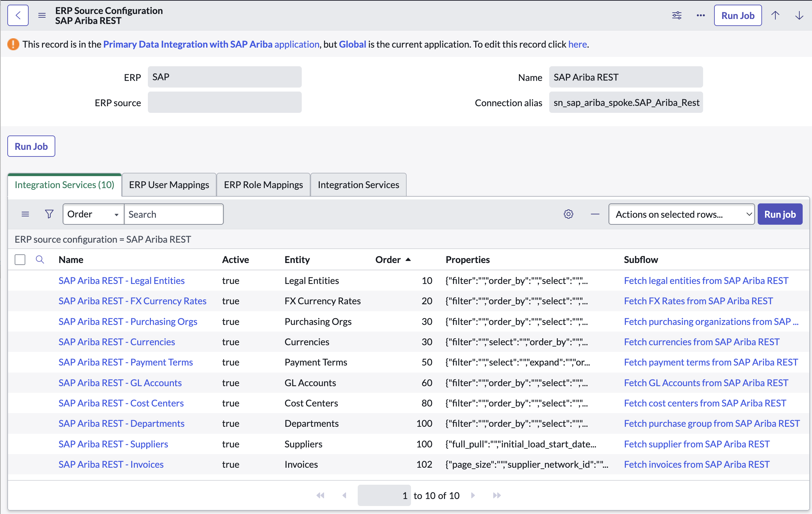Open the form context menu hamburger icon
Image resolution: width=812 pixels, height=514 pixels.
pyautogui.click(x=42, y=16)
